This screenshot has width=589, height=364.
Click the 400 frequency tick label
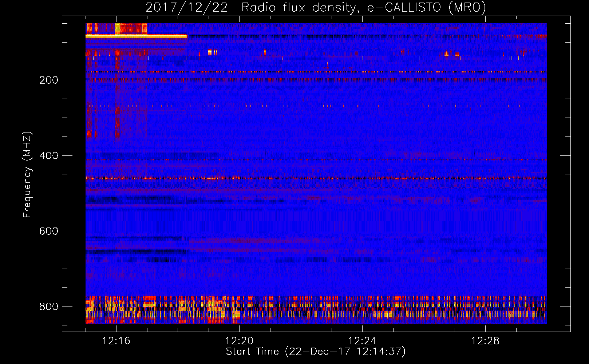tap(49, 156)
